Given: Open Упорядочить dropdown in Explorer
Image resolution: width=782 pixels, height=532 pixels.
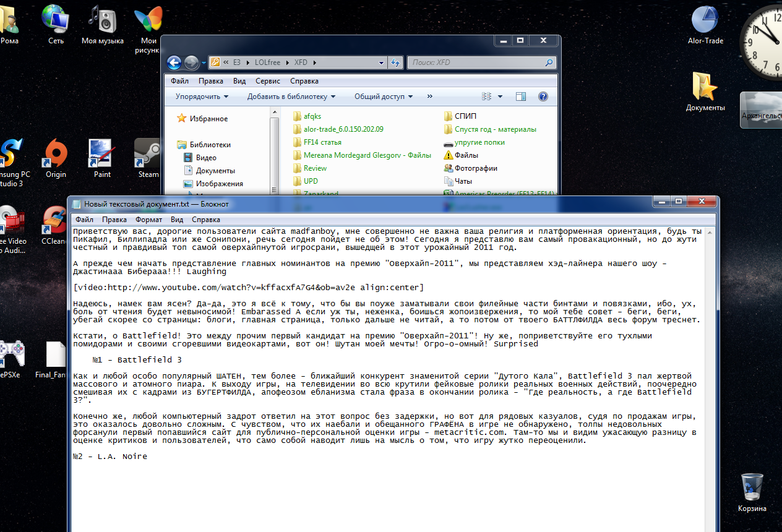Looking at the screenshot, I should 202,97.
